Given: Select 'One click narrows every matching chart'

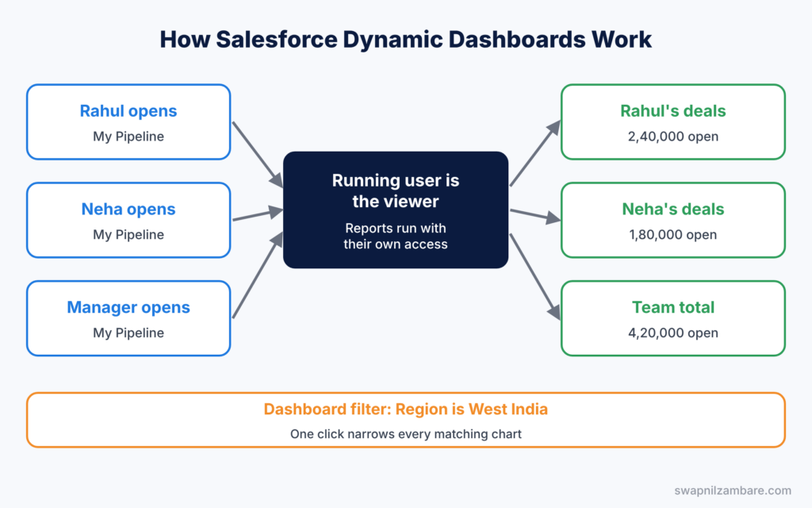Looking at the screenshot, I should pyautogui.click(x=405, y=434).
